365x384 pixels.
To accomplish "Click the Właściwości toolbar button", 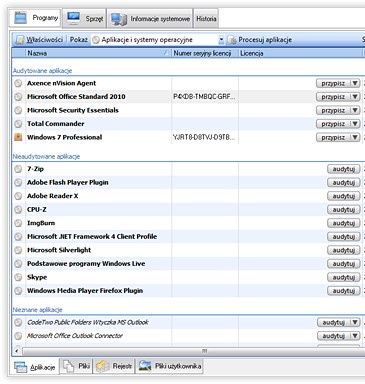I will (x=40, y=40).
